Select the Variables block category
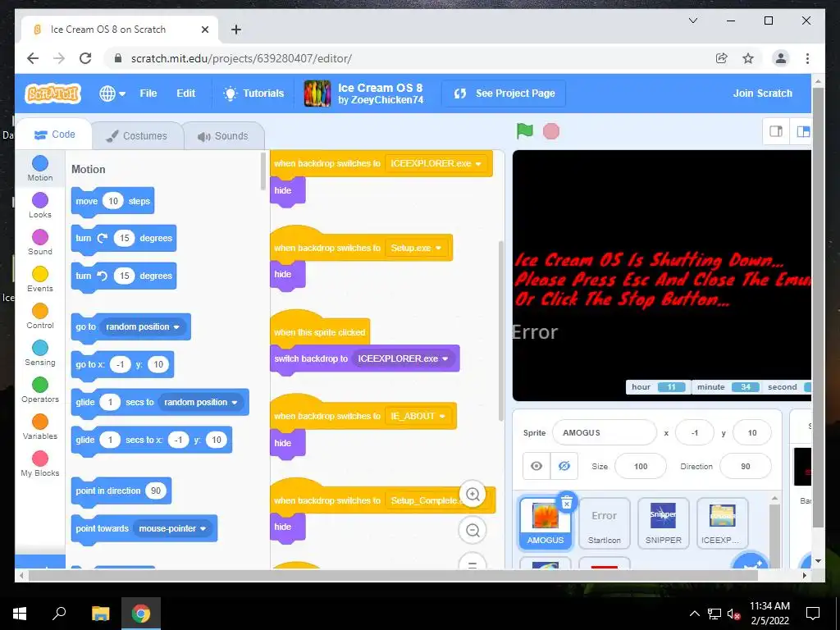The width and height of the screenshot is (840, 630). pos(40,427)
